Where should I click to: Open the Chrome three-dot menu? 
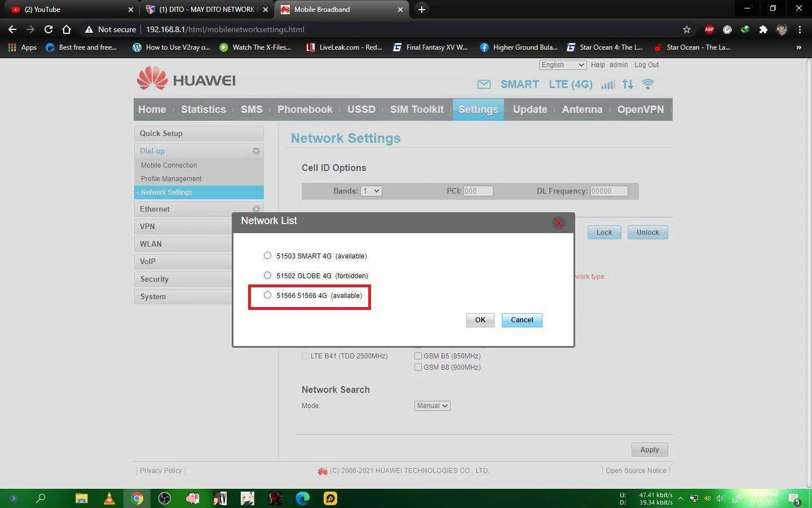[x=800, y=29]
